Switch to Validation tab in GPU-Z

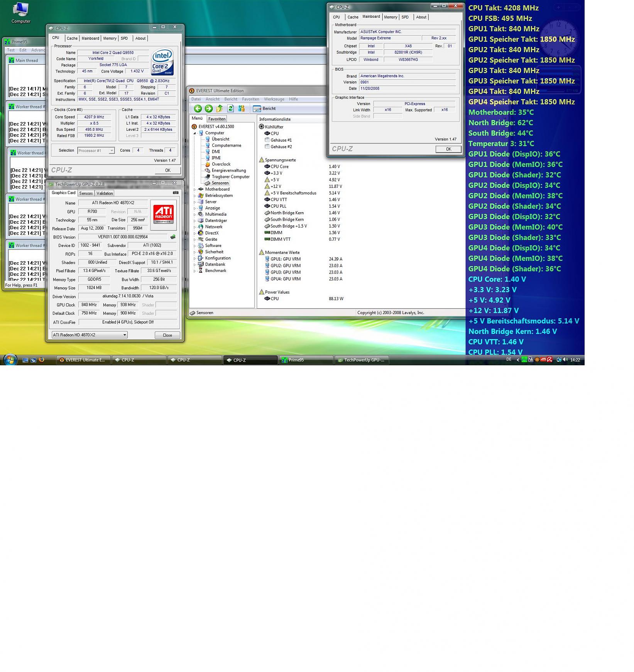point(105,193)
